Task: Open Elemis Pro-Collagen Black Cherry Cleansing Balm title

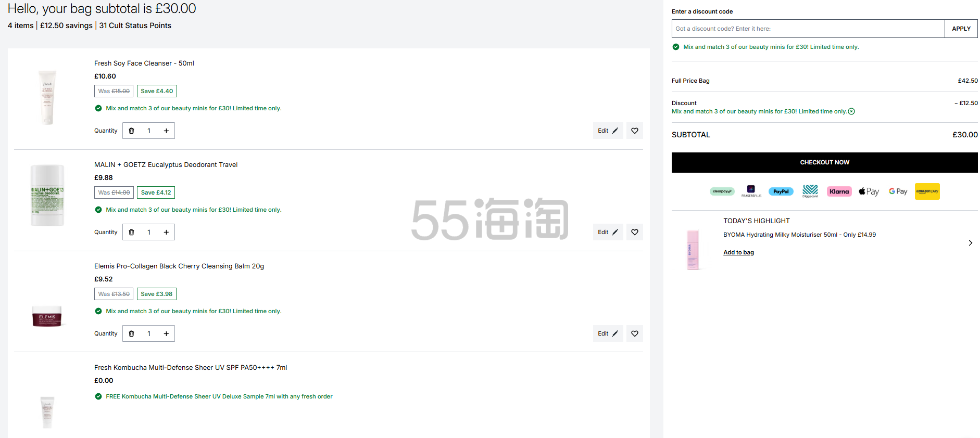Action: pyautogui.click(x=179, y=266)
